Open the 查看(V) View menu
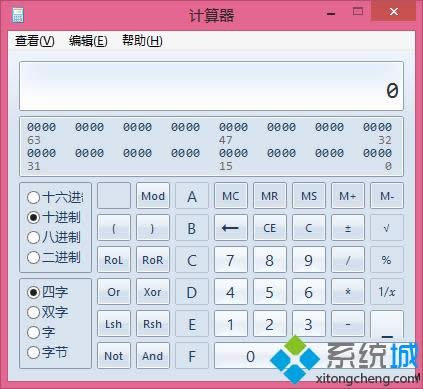Image resolution: width=423 pixels, height=389 pixels. tap(35, 41)
